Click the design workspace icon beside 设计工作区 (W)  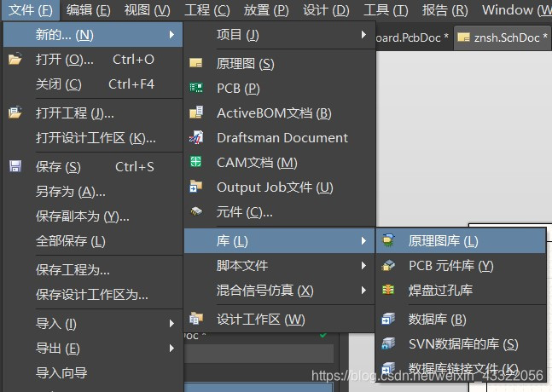point(195,319)
